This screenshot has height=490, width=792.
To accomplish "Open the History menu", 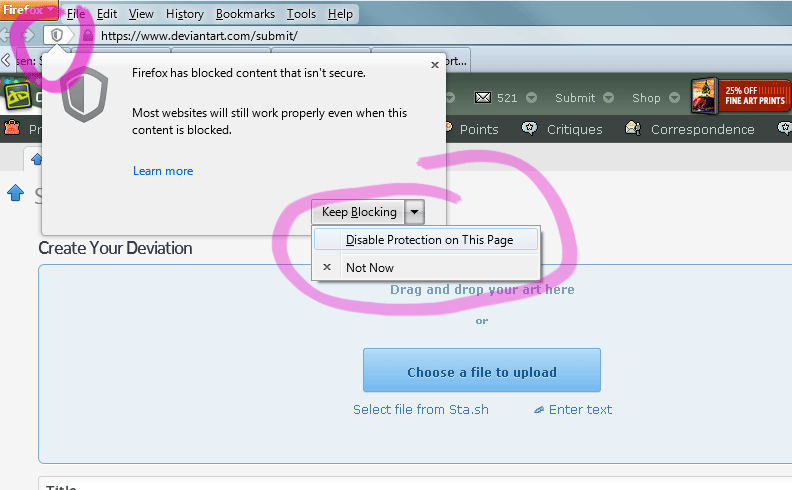I will tap(184, 14).
